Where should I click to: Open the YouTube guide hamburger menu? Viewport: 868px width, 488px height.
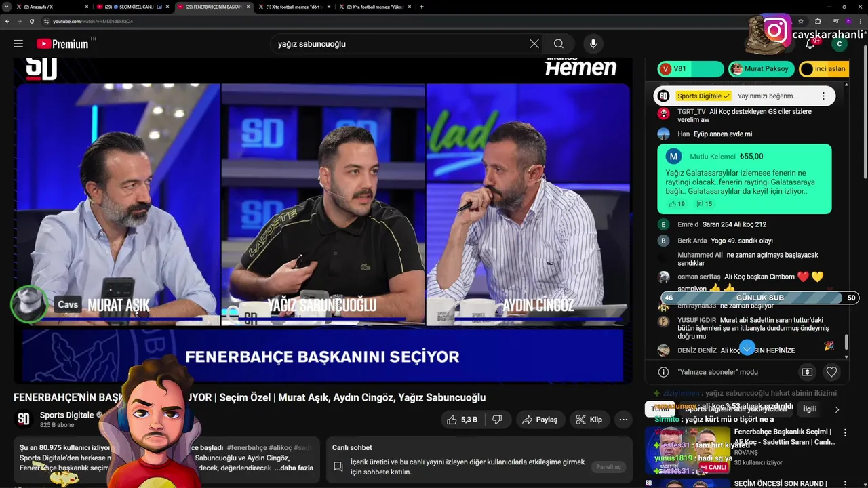pos(18,43)
